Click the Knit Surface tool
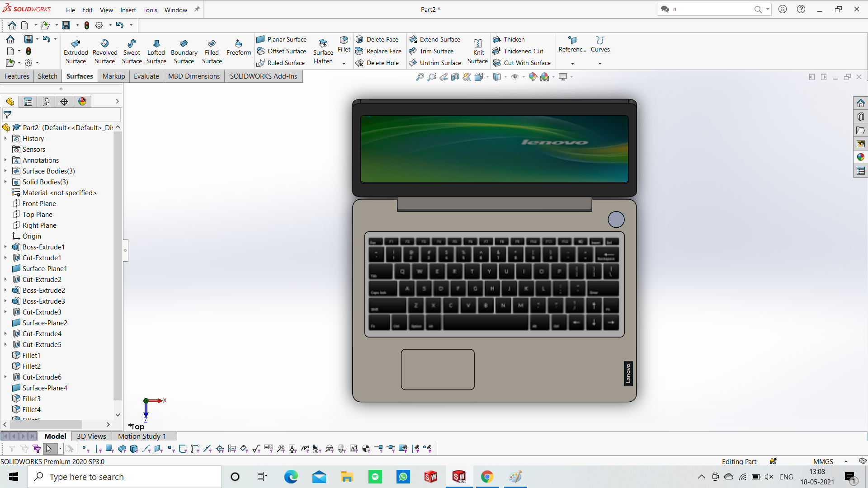 click(477, 51)
